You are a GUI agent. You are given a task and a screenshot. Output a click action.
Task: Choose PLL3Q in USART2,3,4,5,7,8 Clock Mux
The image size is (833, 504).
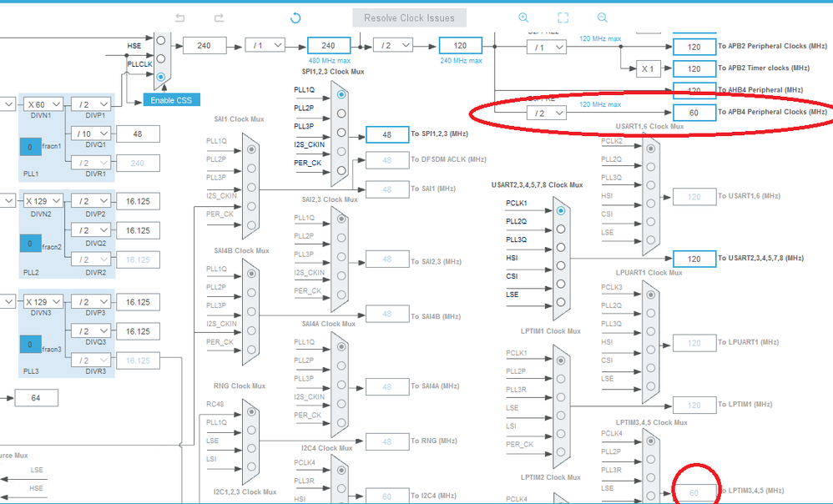coord(561,248)
